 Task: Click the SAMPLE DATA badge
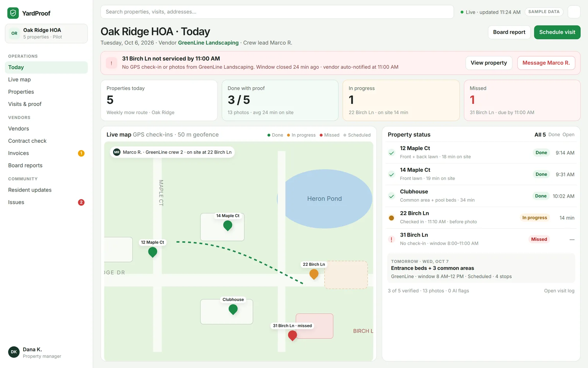[544, 12]
